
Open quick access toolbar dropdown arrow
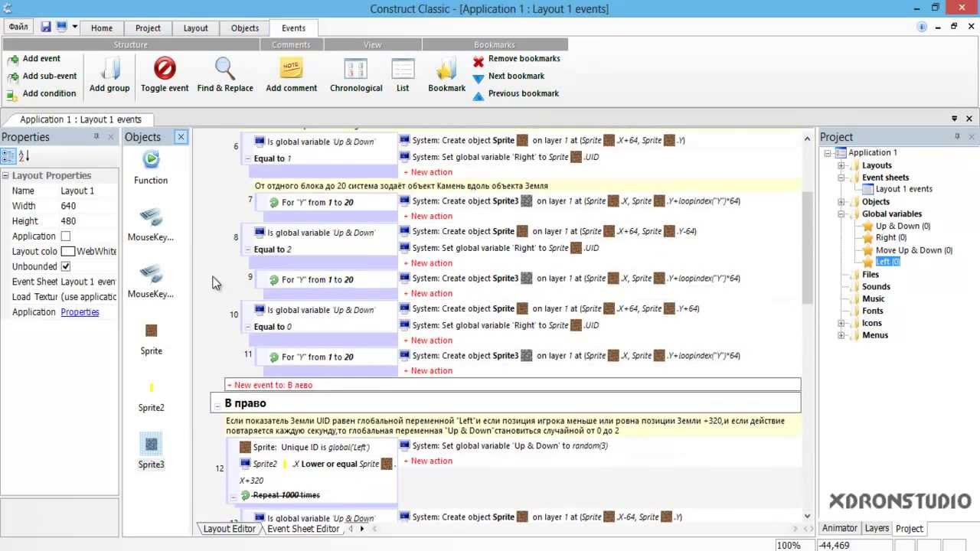75,27
